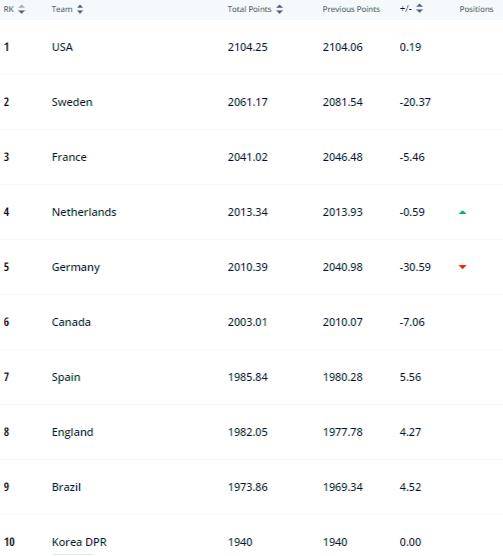Sort by Total Points arrows
The height and width of the screenshot is (556, 503).
pos(280,9)
